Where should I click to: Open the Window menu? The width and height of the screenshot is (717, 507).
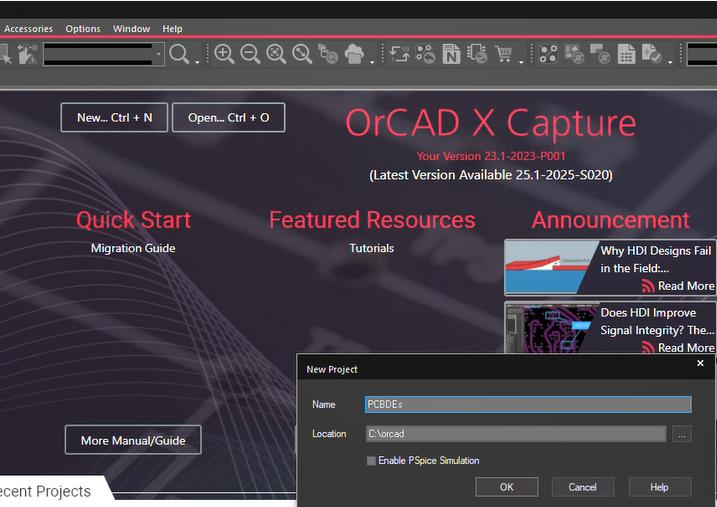click(x=131, y=29)
